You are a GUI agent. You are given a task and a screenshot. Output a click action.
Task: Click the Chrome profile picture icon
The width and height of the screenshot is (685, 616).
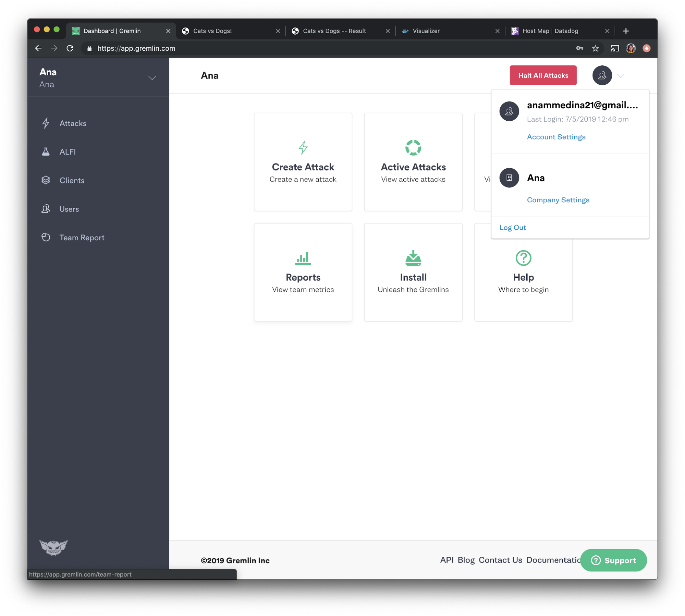631,48
